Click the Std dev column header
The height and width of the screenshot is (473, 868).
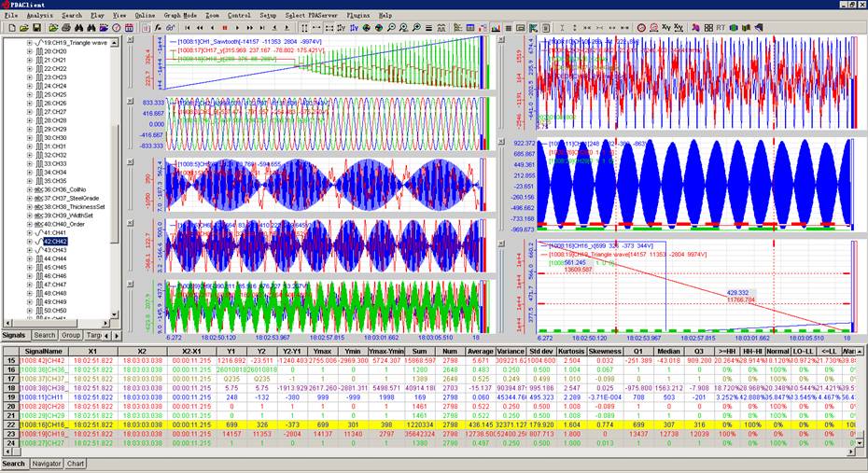[x=540, y=350]
